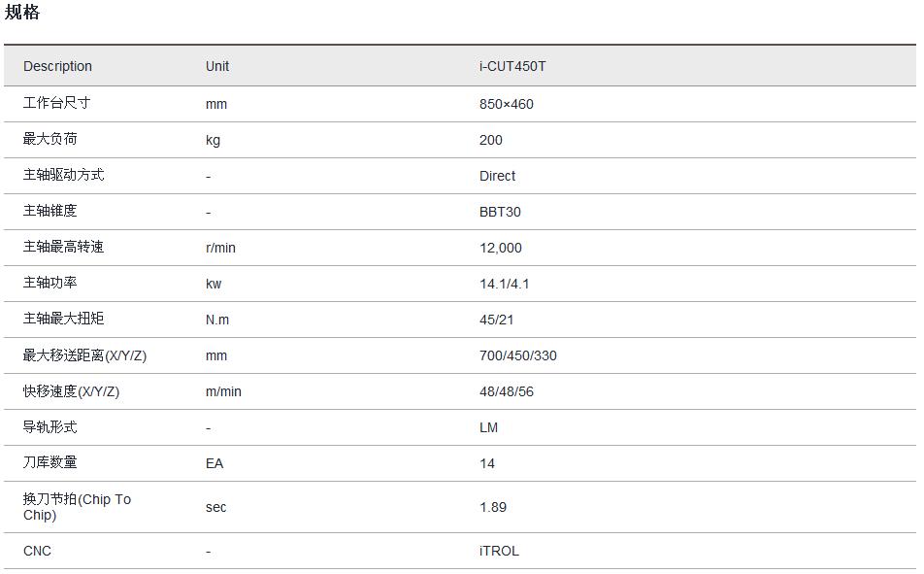Select the 主轴最高转速 row label
The width and height of the screenshot is (924, 574).
click(x=63, y=247)
